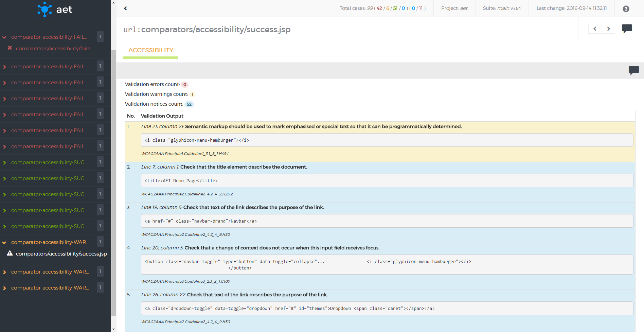
Task: Open the comment icon beside URL title
Action: 627,29
